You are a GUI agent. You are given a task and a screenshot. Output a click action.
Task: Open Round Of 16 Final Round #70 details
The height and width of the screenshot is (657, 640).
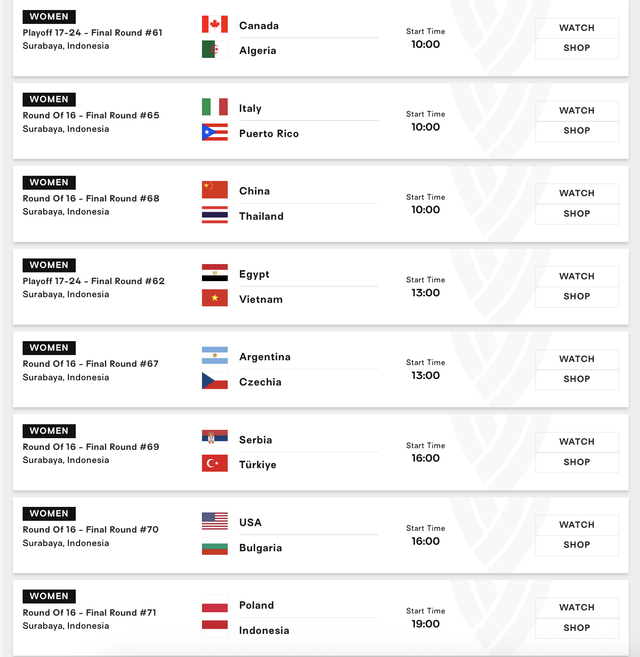pos(91,530)
